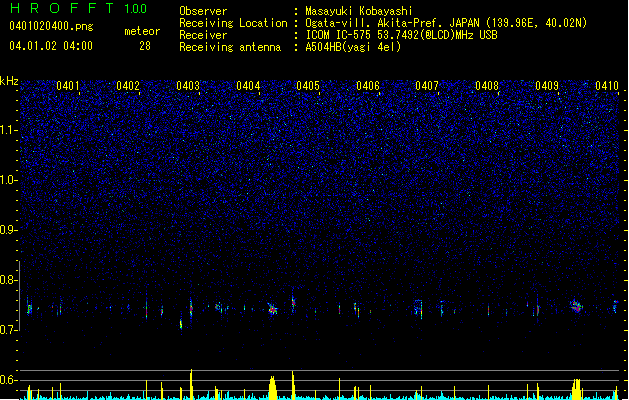This screenshot has height=400, width=629.
Task: Click the 0404 time marker
Action: coord(248,86)
